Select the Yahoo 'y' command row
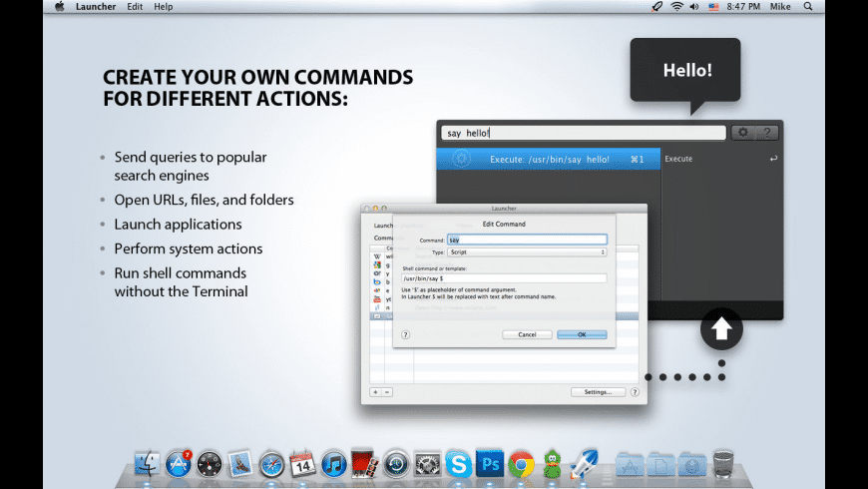The image size is (868, 489). click(x=382, y=273)
